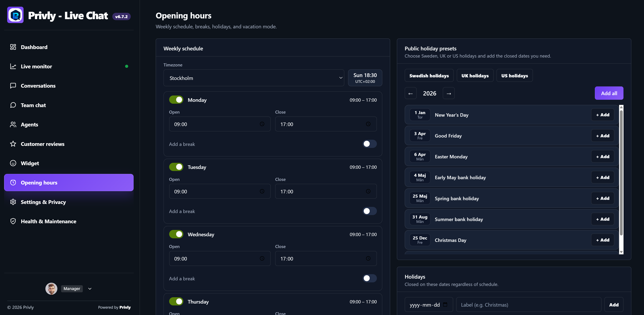
Task: Click the Sun 18:30 current time display
Action: pos(365,78)
